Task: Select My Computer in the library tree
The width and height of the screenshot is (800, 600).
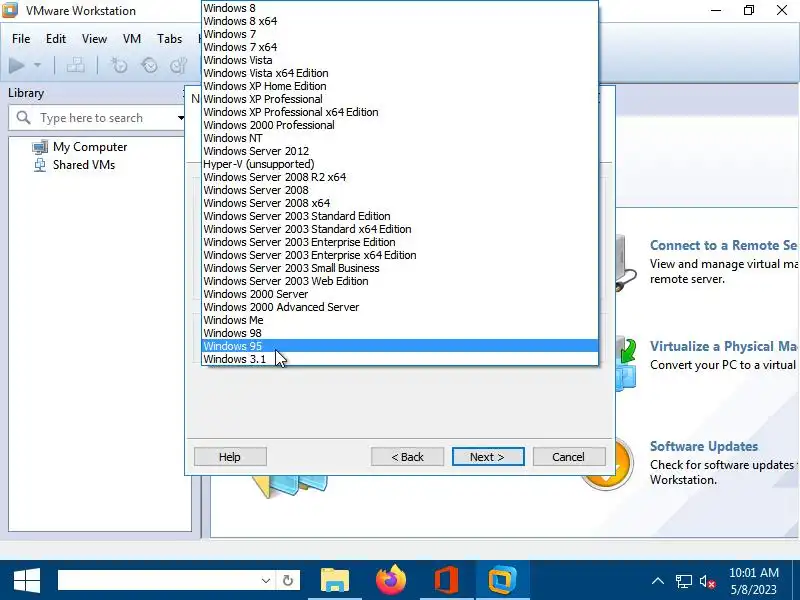Action: 90,147
